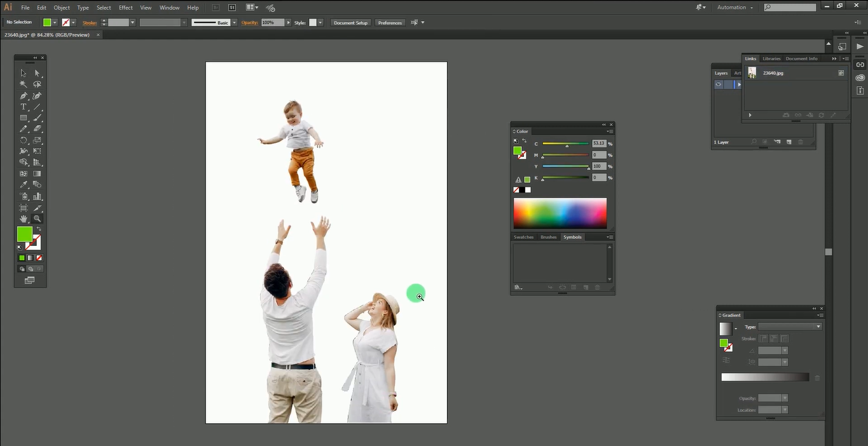Image resolution: width=868 pixels, height=446 pixels.
Task: Hide the layer using the eye icon
Action: tap(719, 84)
